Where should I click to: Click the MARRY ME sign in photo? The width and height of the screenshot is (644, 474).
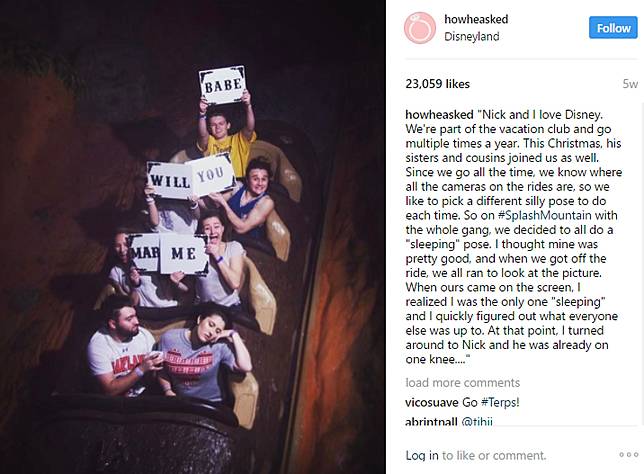coord(167,254)
